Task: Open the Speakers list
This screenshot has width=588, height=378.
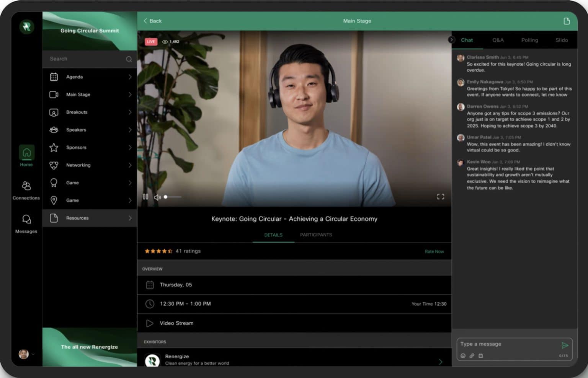Action: 76,130
